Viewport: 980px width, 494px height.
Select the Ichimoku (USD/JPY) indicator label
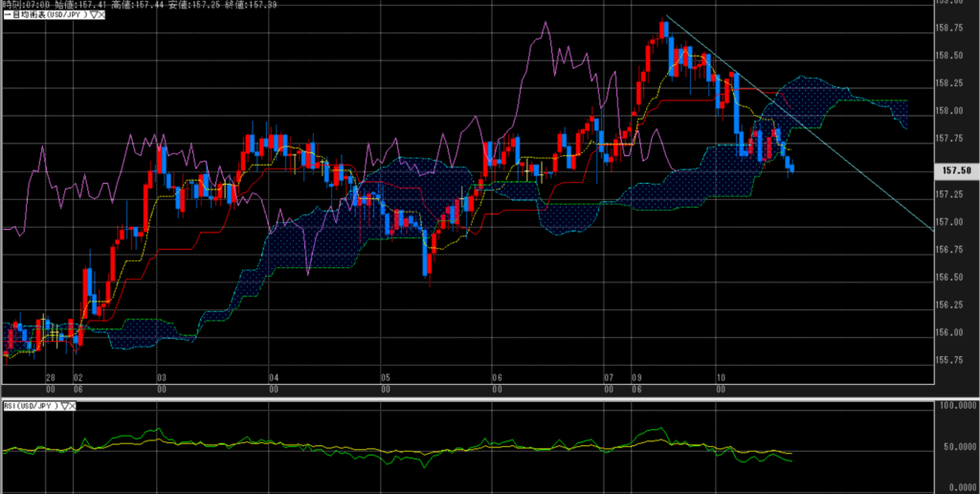coord(48,16)
